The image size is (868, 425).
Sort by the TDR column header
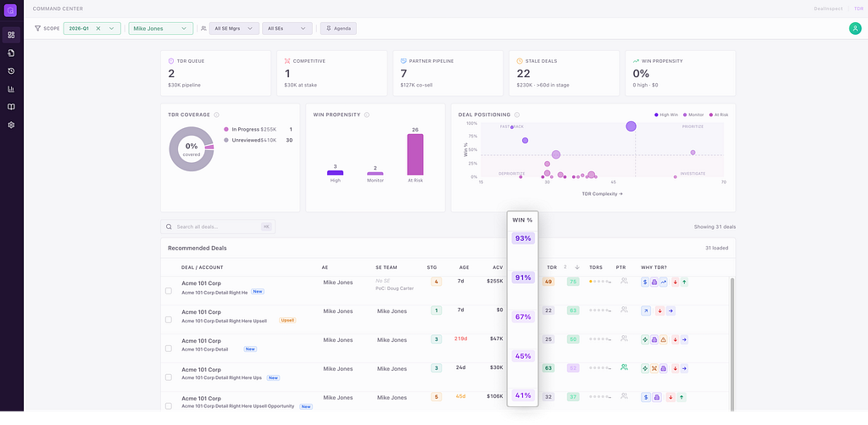pos(551,267)
